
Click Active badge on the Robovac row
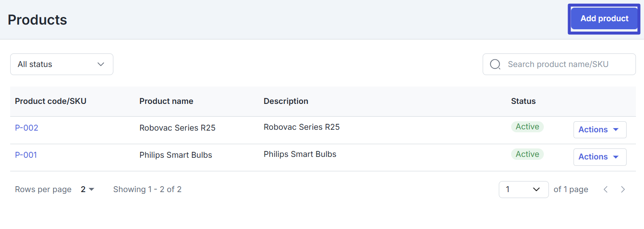tap(527, 127)
